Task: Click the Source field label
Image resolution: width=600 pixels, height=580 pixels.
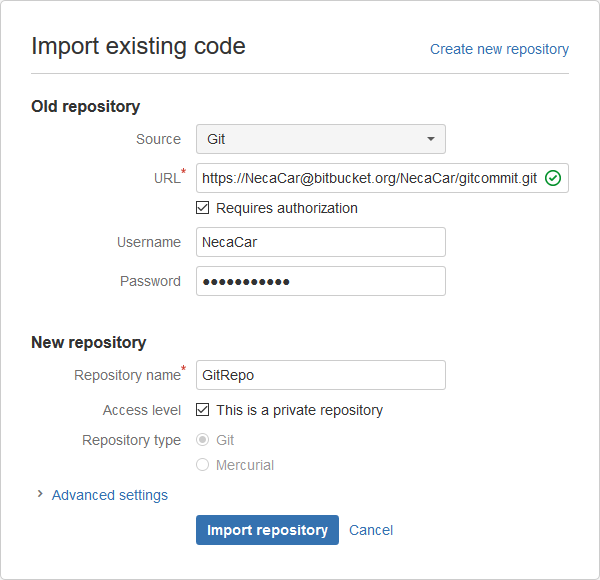Action: coord(158,139)
